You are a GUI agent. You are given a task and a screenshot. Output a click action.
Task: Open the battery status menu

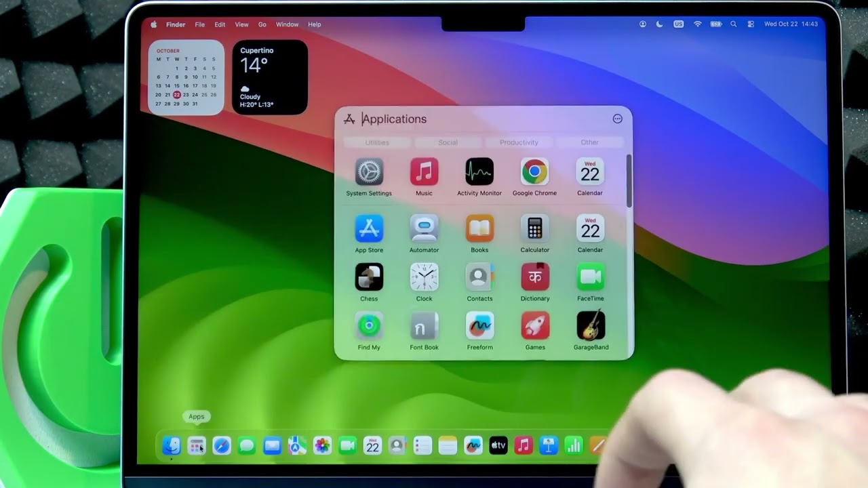click(x=716, y=24)
